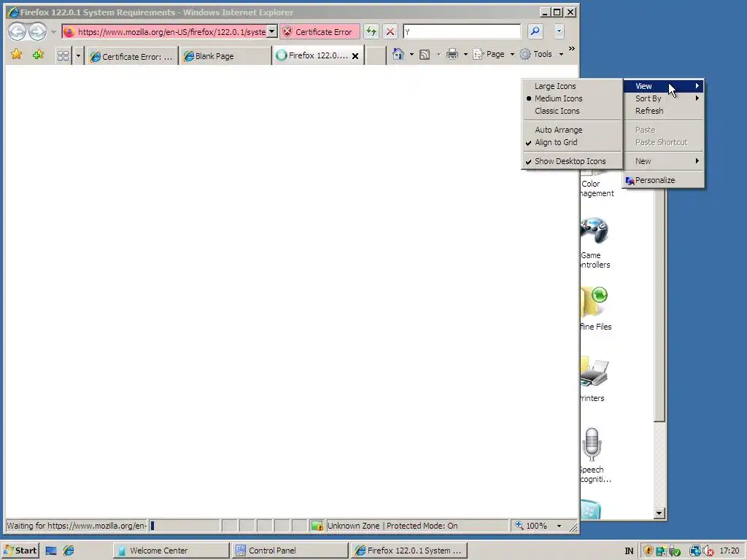Choose Large Icons in View submenu
747x560 pixels.
(572, 86)
